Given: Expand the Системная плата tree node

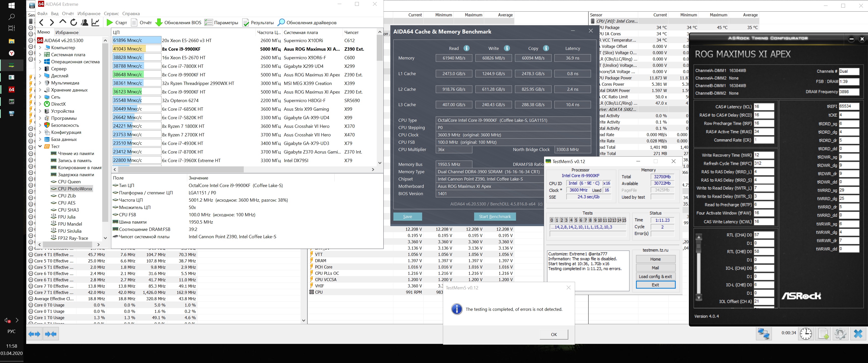Looking at the screenshot, I should tap(40, 54).
